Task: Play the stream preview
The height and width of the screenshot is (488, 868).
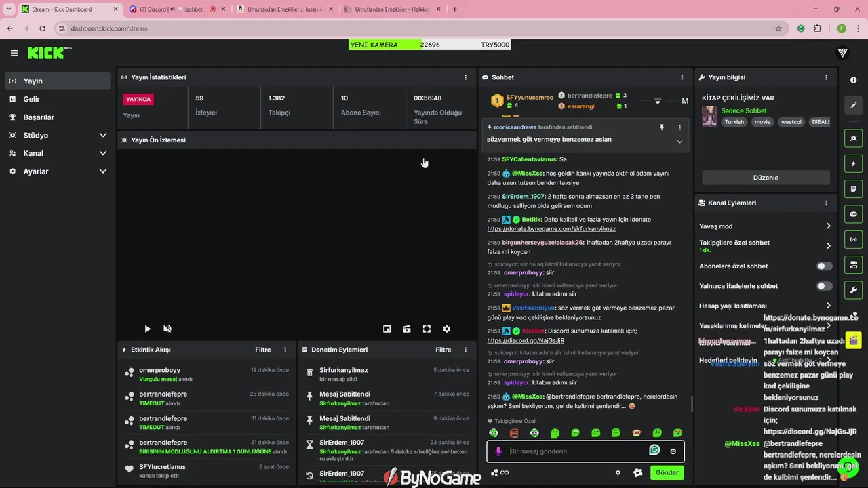Action: tap(147, 329)
